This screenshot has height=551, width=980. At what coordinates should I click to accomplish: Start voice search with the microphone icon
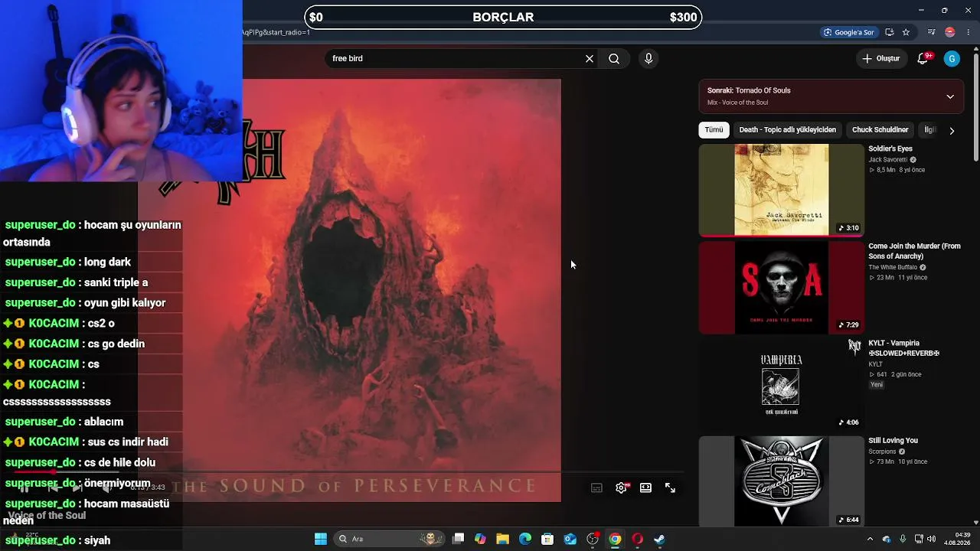[648, 59]
